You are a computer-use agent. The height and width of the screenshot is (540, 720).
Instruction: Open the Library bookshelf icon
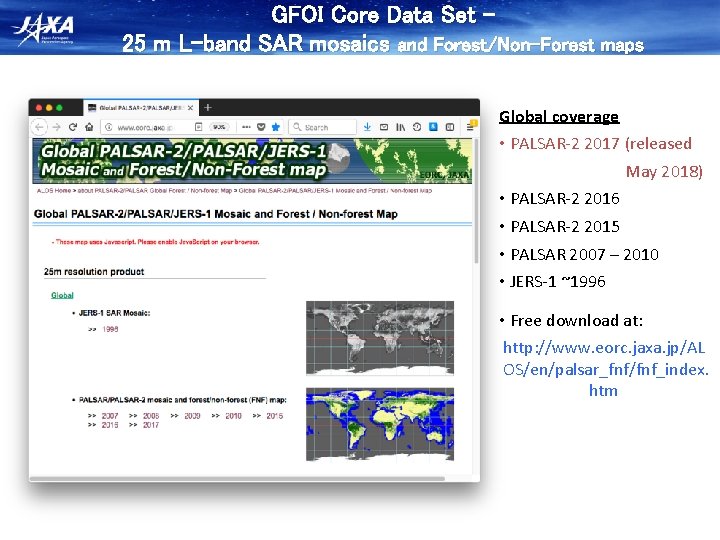point(400,127)
